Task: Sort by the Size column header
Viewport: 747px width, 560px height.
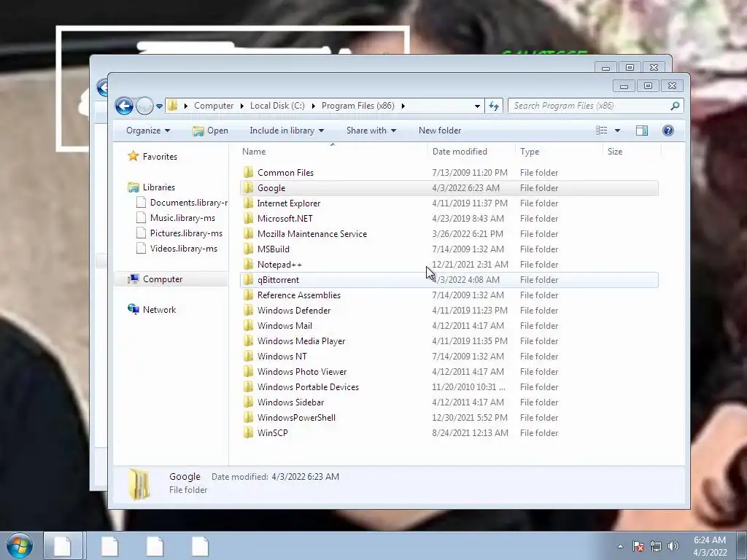Action: (614, 152)
